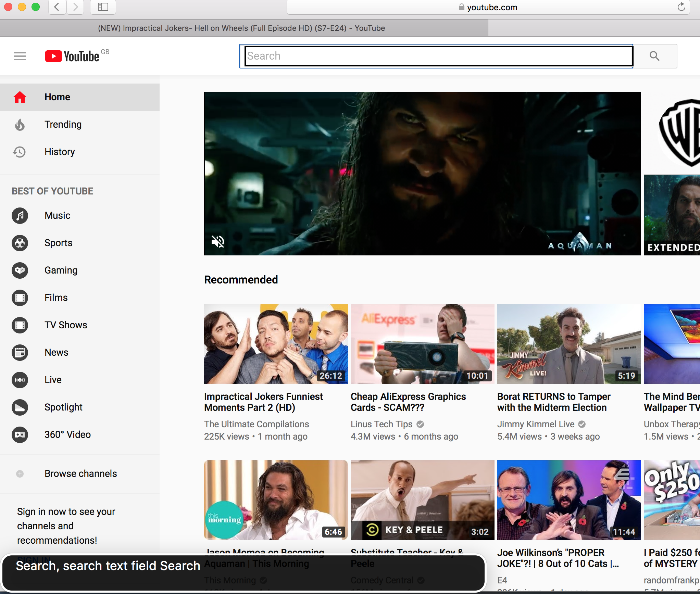Screen dimensions: 700x594
Task: Click the Spotlight icon
Action: (20, 407)
